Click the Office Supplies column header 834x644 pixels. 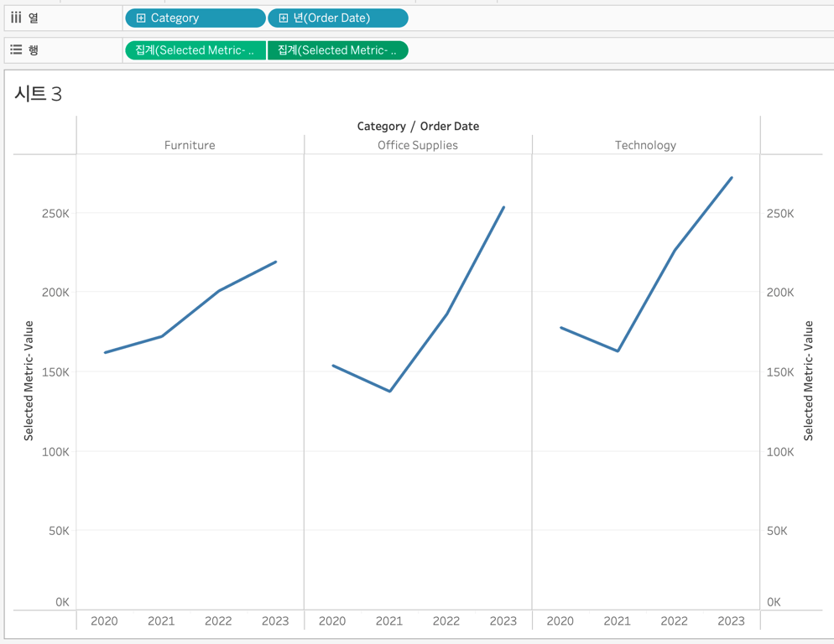(x=418, y=145)
